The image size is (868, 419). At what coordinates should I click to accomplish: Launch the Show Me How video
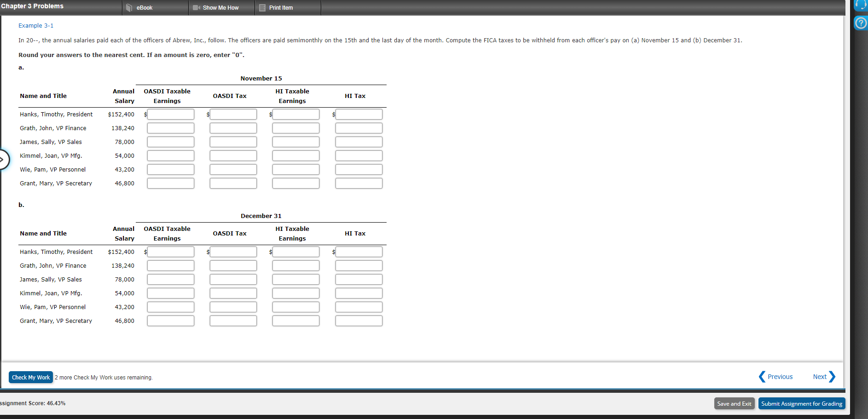pos(220,7)
